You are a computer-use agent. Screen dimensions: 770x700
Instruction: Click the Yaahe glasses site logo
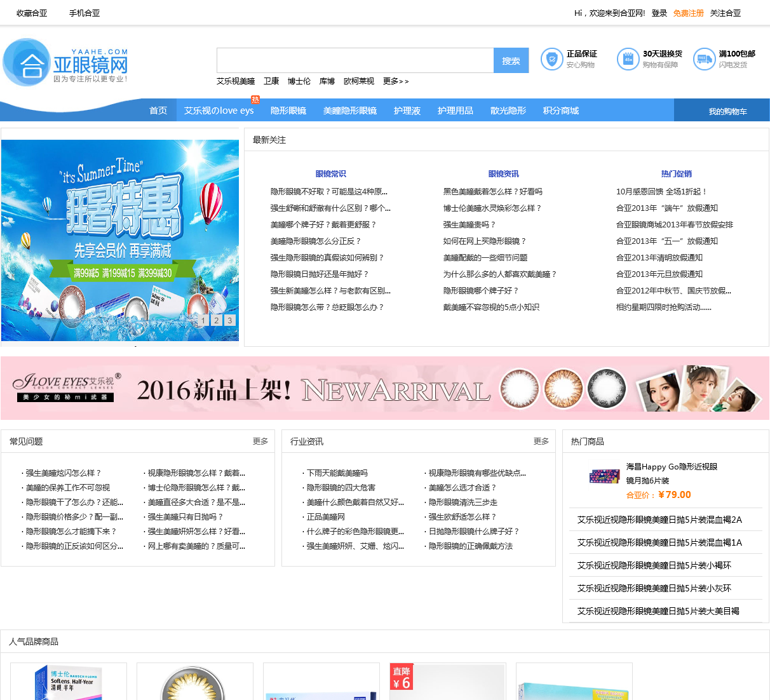[x=65, y=62]
